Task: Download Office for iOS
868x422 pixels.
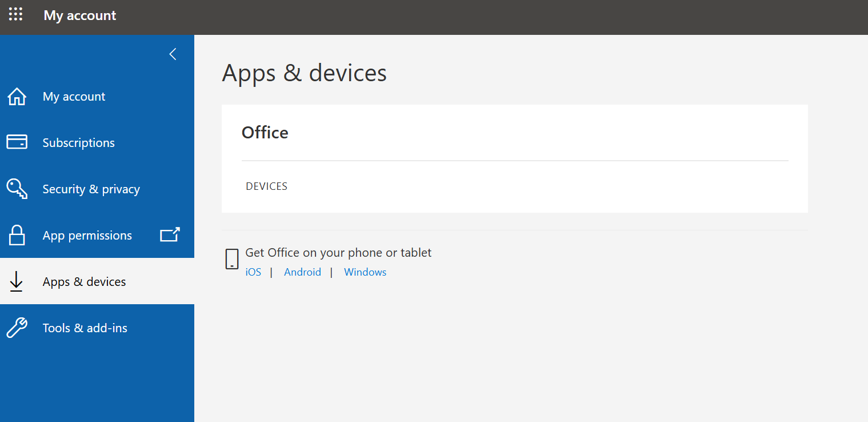Action: [253, 272]
